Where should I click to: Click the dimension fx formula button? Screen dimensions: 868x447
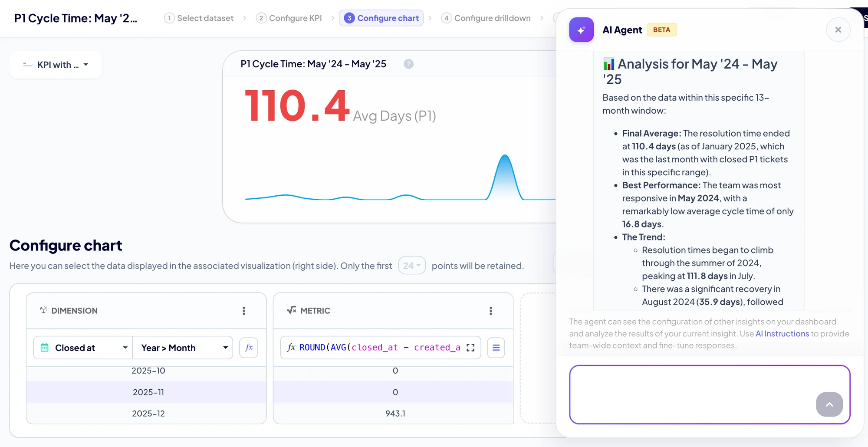249,348
